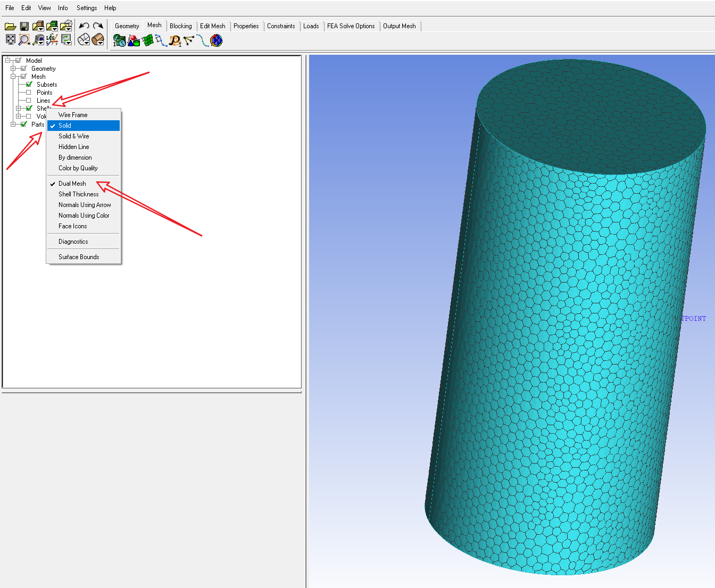Enable the Lines checkbox in Mesh tree

[x=29, y=101]
